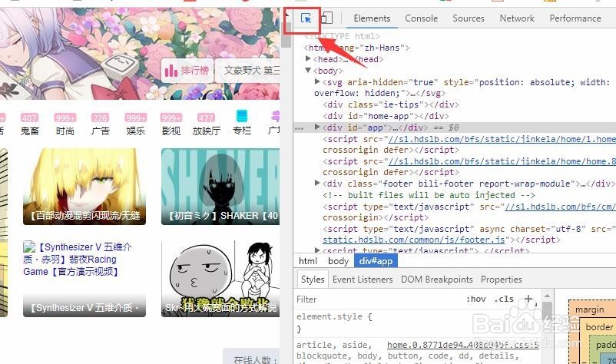Open the jinkela/home/home.8 script link
This screenshot has height=364, width=616.
502,161
